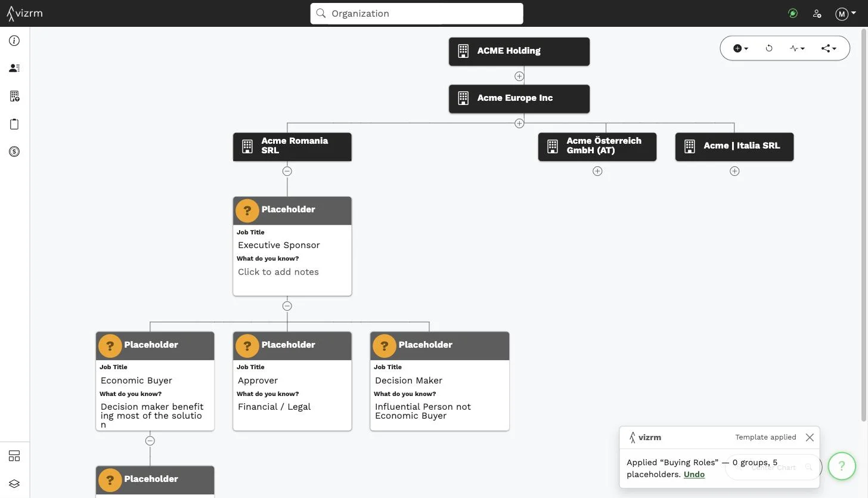This screenshot has width=868, height=498.
Task: Click building icon on Acme Romania SRL
Action: pyautogui.click(x=247, y=146)
